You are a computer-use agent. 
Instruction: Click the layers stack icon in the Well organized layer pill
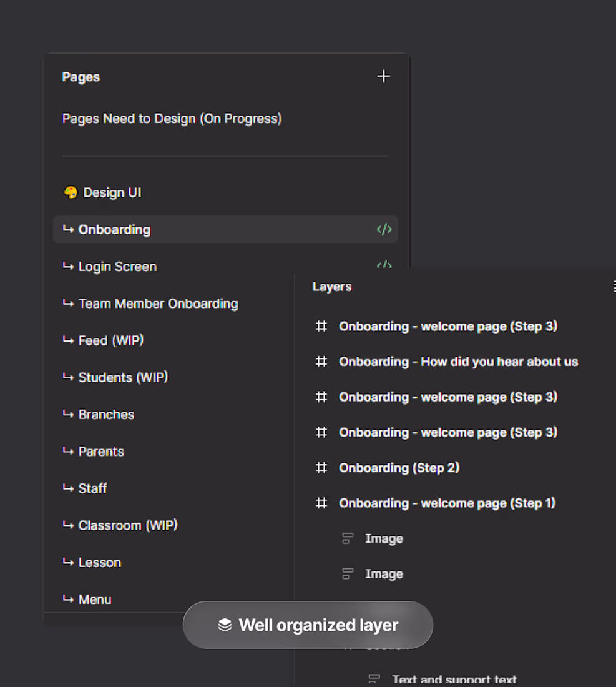coord(225,625)
